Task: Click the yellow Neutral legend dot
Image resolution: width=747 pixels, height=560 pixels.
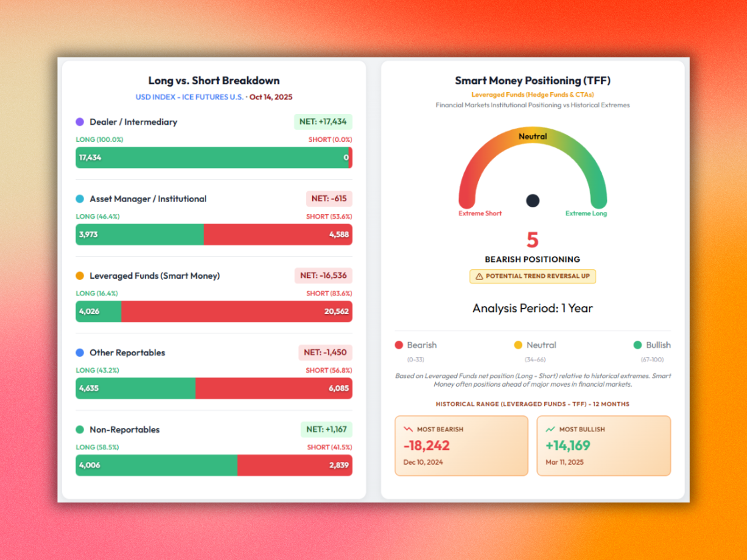Action: [518, 345]
